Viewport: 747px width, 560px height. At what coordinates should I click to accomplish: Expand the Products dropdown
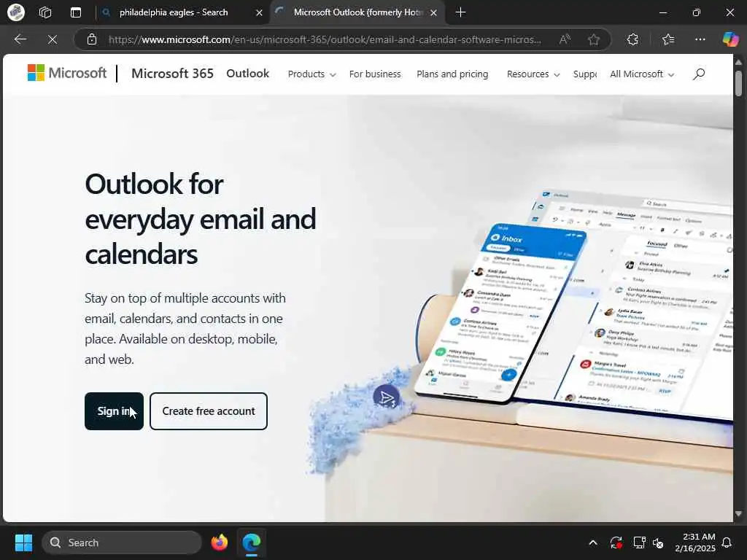(x=311, y=74)
